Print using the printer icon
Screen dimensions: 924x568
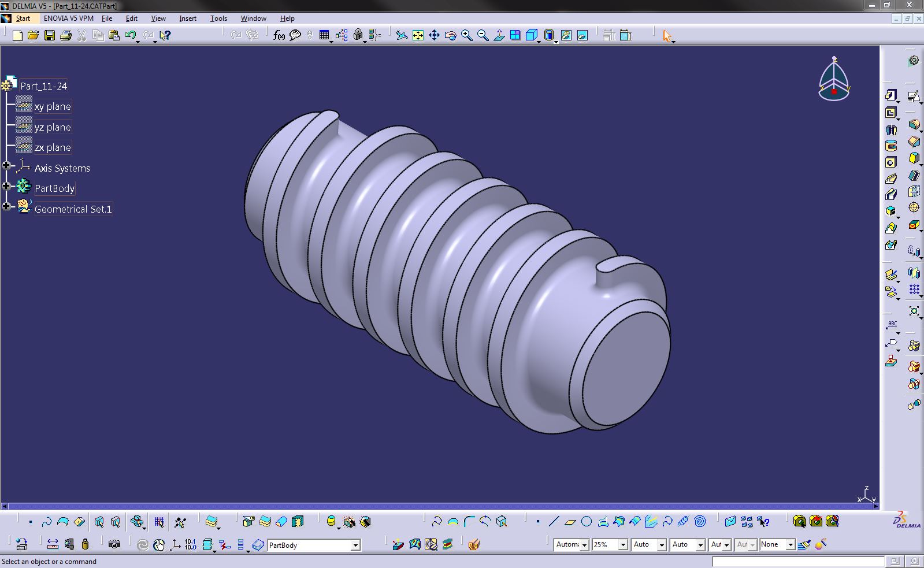pos(66,35)
